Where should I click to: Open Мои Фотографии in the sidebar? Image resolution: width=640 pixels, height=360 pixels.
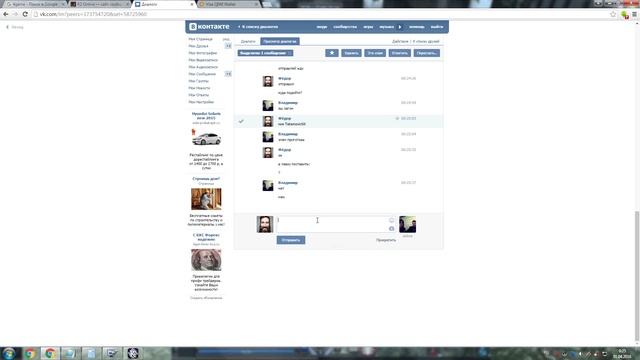tap(202, 53)
